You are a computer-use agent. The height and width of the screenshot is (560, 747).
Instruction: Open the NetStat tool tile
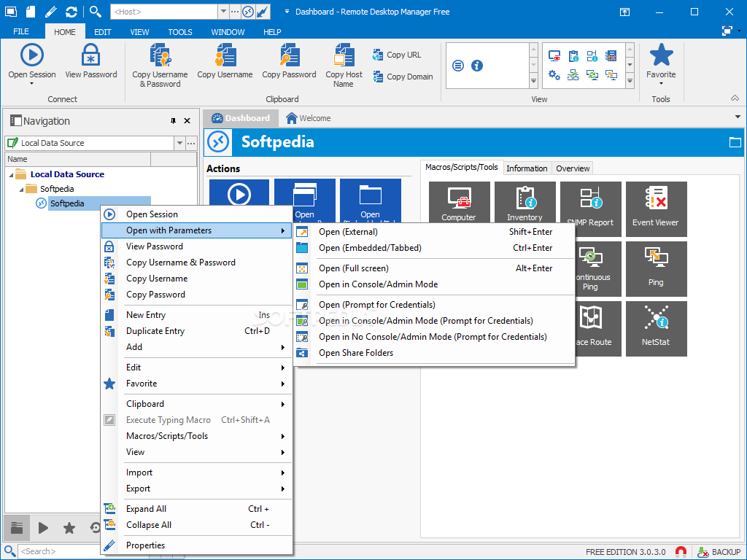656,329
